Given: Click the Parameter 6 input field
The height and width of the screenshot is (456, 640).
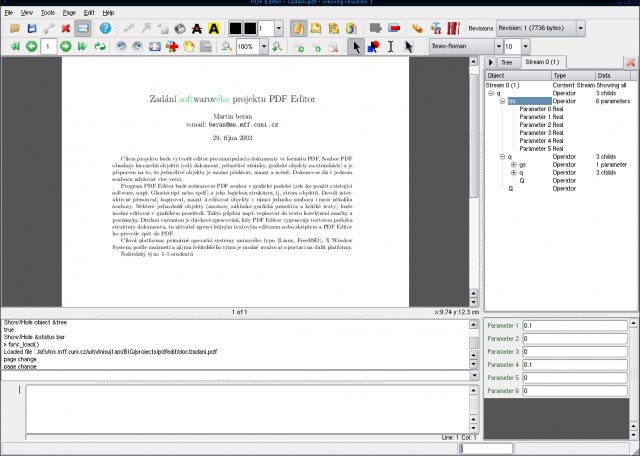Looking at the screenshot, I should [x=575, y=391].
